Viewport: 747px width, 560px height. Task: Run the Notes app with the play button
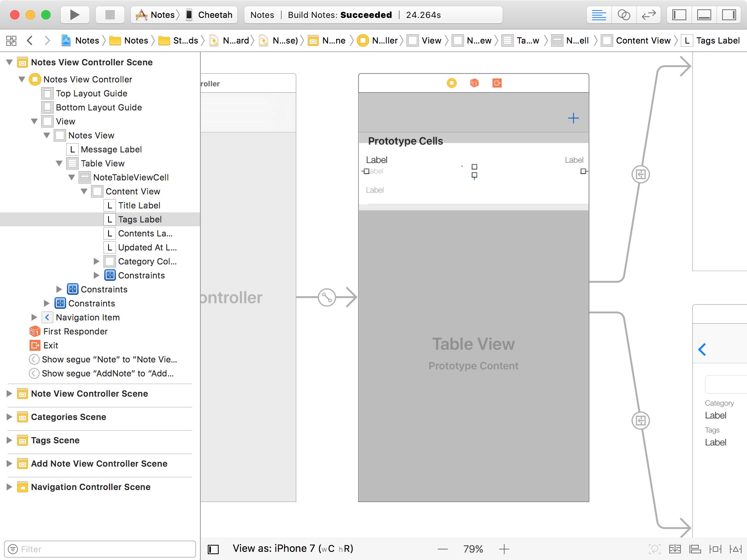74,15
